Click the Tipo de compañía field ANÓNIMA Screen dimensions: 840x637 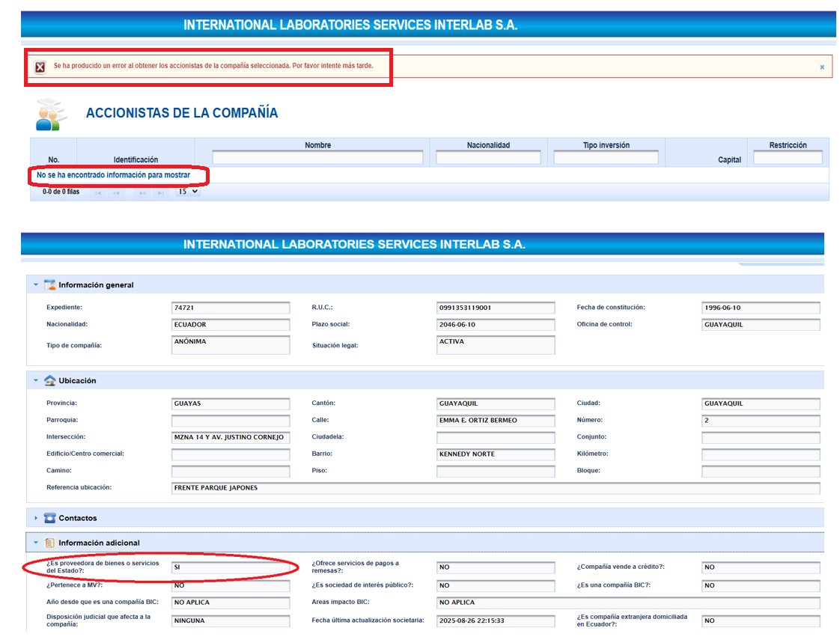point(231,345)
